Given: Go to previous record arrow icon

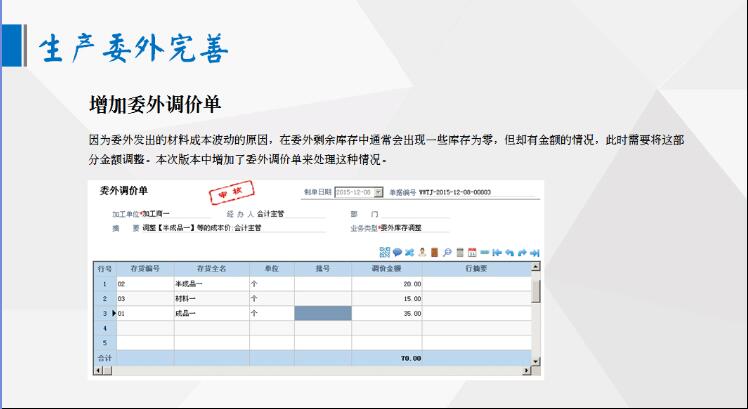Looking at the screenshot, I should (x=509, y=252).
